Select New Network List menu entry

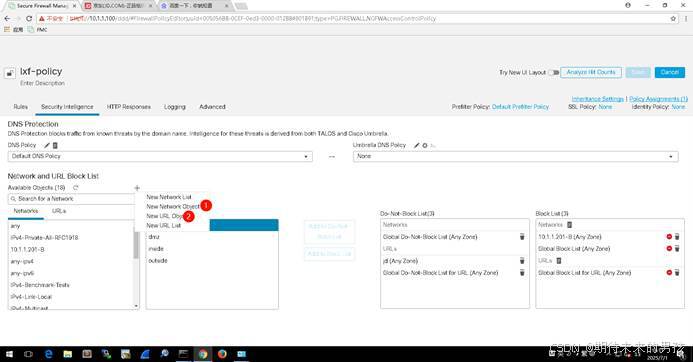(169, 197)
